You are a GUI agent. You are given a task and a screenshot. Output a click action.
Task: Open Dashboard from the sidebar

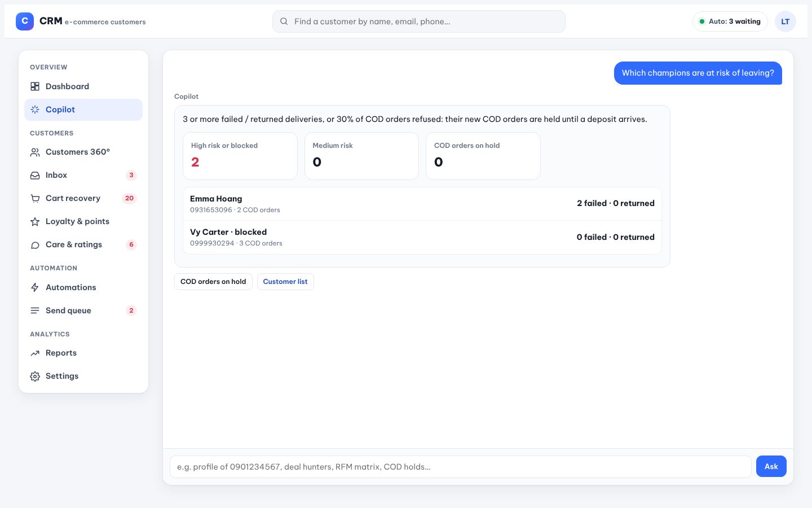[x=83, y=86]
